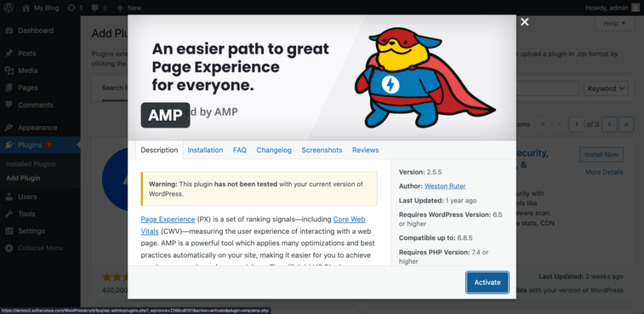Click the Version: 2.5.5 text
This screenshot has width=644, height=314.
tap(421, 172)
